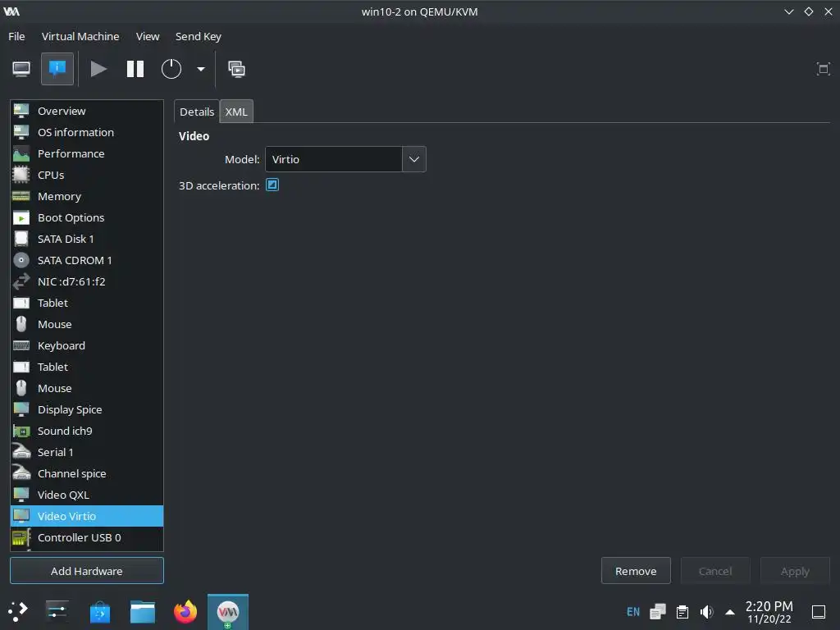This screenshot has height=630, width=840.
Task: Open the View menu
Action: [148, 36]
